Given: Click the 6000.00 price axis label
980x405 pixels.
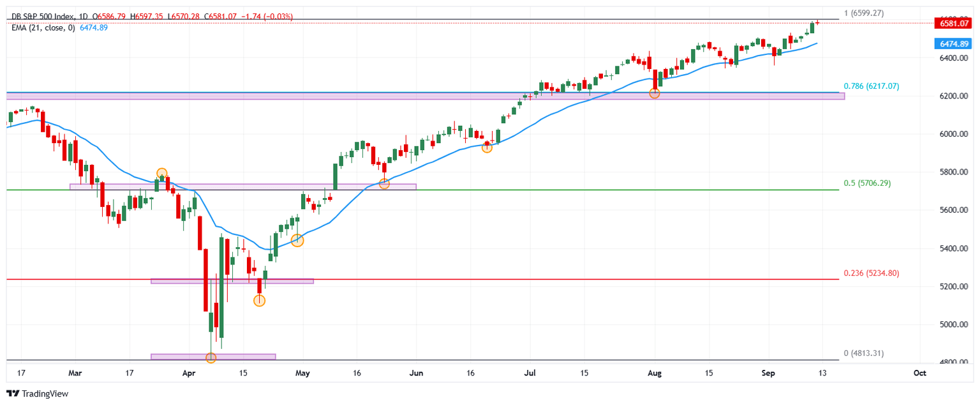Looking at the screenshot, I should pos(953,134).
